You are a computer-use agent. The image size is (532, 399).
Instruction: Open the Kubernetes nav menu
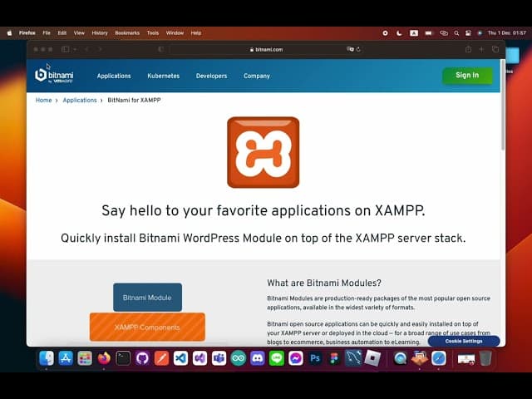[x=163, y=76]
